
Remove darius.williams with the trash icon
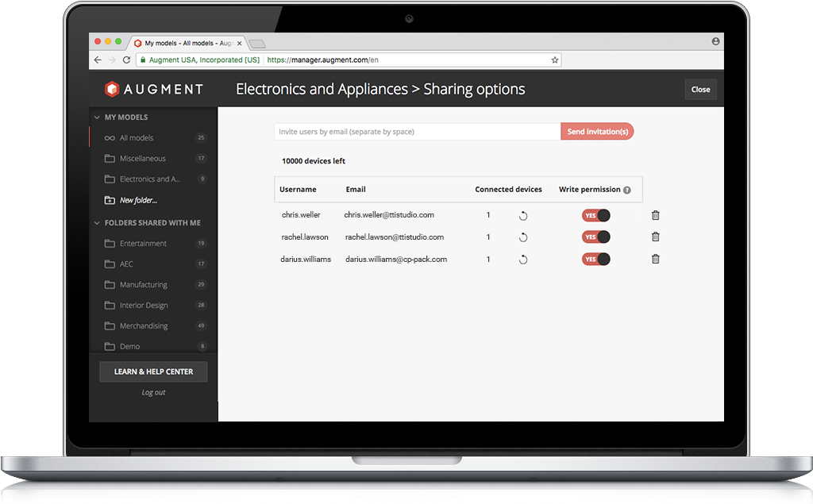pos(654,258)
